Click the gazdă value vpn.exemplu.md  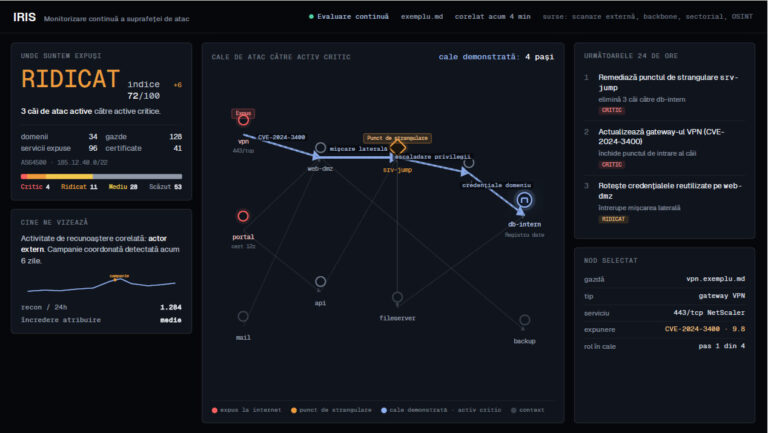[x=715, y=279]
